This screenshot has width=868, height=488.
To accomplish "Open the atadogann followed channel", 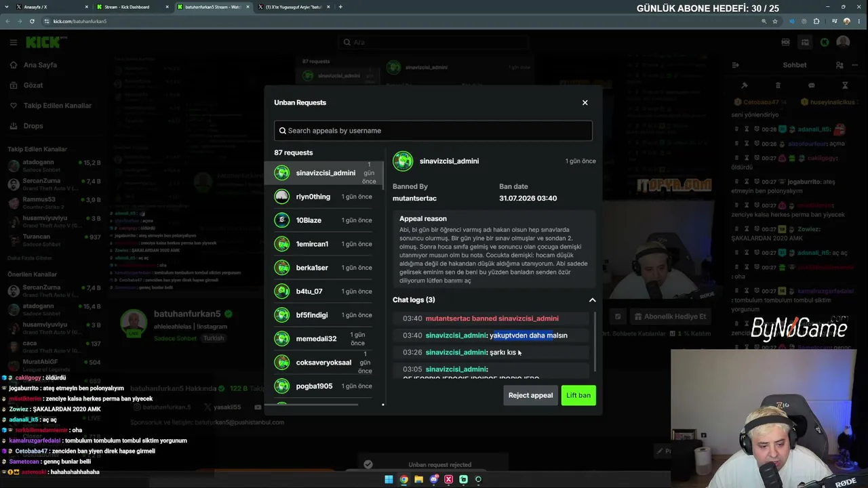I will click(54, 165).
